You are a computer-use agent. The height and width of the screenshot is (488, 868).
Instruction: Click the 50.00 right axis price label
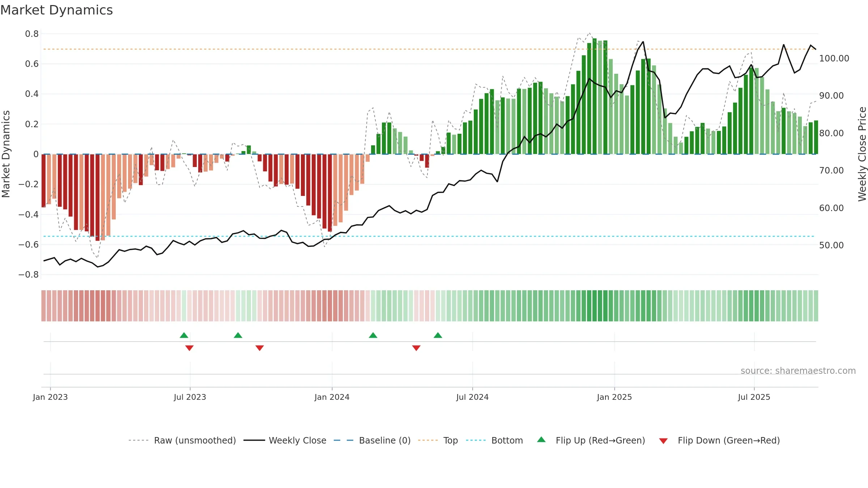[831, 245]
